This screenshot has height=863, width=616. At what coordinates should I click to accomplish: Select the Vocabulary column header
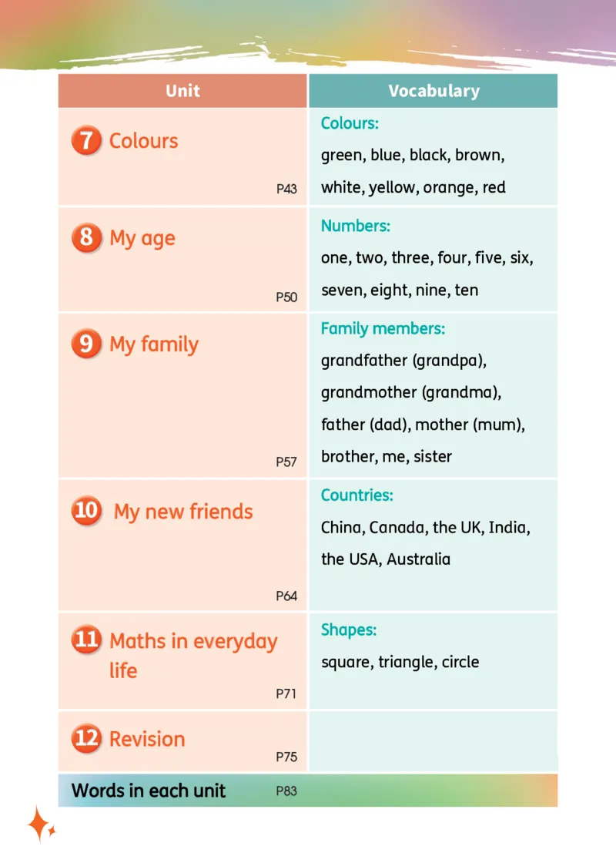434,91
